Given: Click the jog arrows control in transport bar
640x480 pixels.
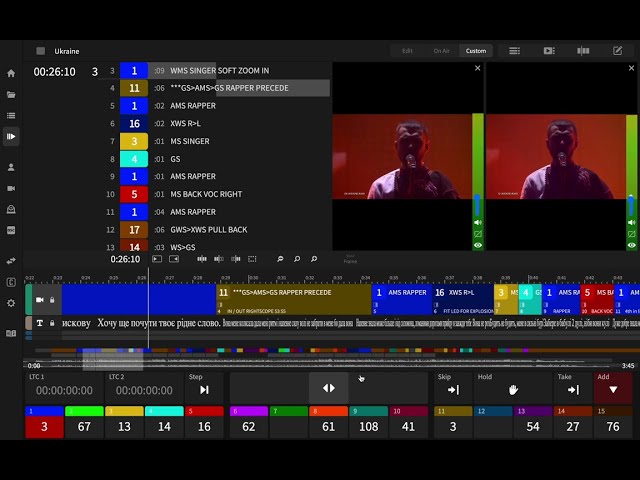Looking at the screenshot, I should point(329,388).
